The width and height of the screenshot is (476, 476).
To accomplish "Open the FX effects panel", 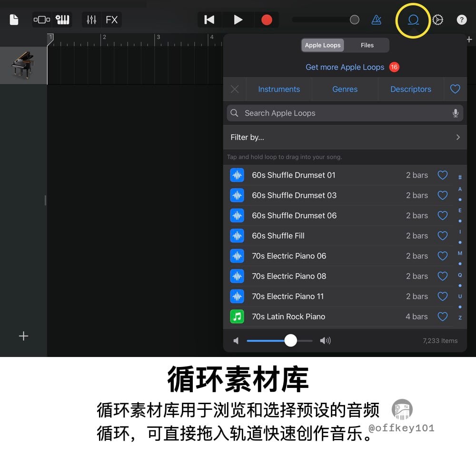I will (x=111, y=20).
